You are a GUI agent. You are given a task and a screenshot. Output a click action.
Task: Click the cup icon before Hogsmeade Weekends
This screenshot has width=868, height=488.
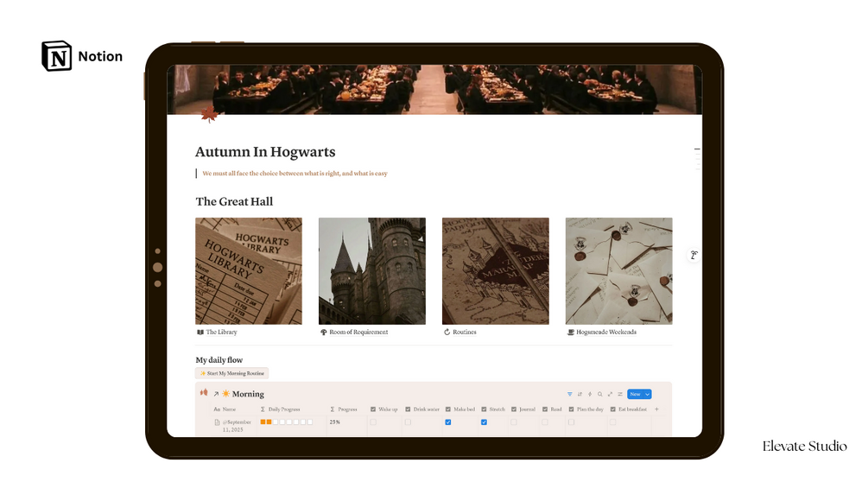pos(571,332)
